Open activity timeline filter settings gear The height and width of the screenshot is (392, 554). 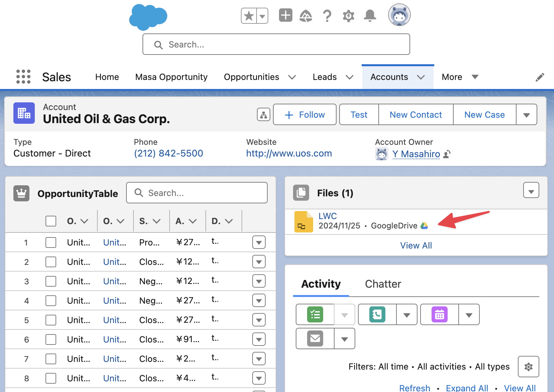(x=529, y=367)
